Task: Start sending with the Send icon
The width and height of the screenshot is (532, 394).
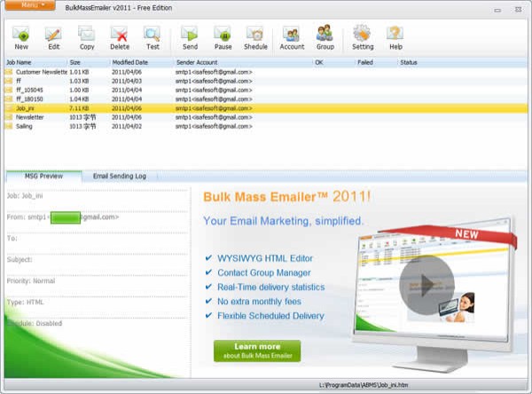Action: pyautogui.click(x=190, y=37)
